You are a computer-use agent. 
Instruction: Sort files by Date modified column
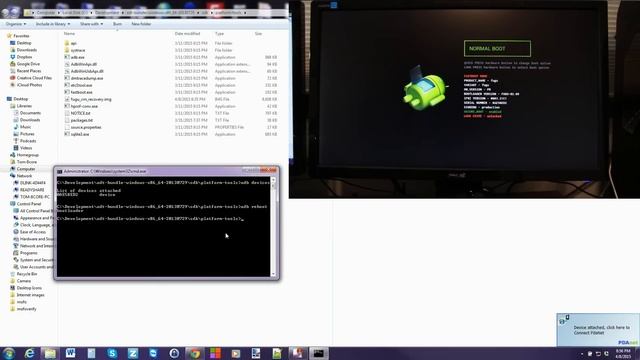point(187,33)
